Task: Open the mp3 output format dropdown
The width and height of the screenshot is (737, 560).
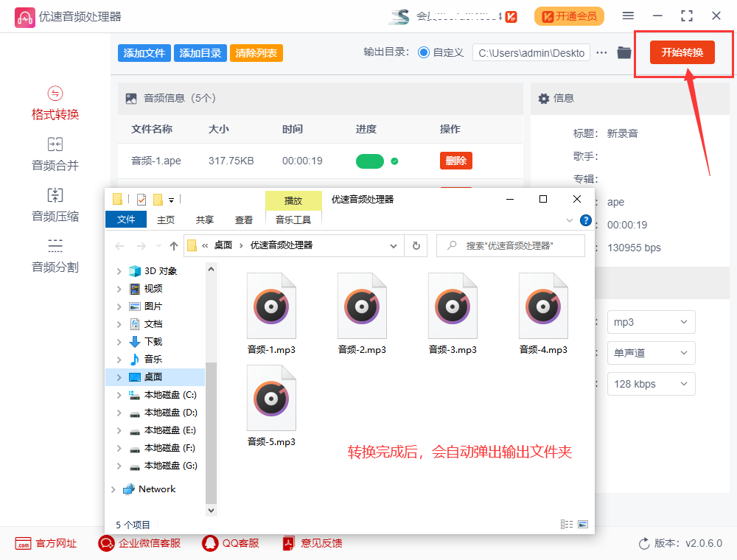Action: click(651, 322)
